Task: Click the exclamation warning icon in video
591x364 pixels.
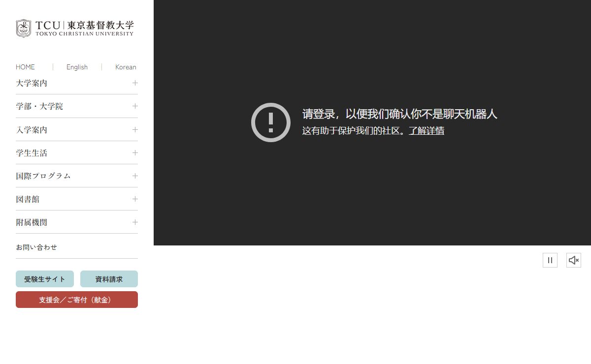Action: click(270, 122)
